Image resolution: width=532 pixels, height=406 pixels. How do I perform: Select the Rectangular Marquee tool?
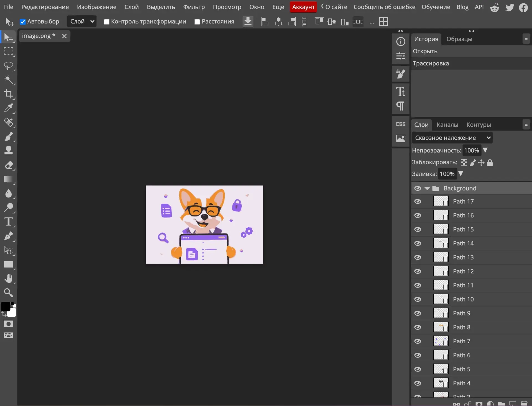point(9,51)
